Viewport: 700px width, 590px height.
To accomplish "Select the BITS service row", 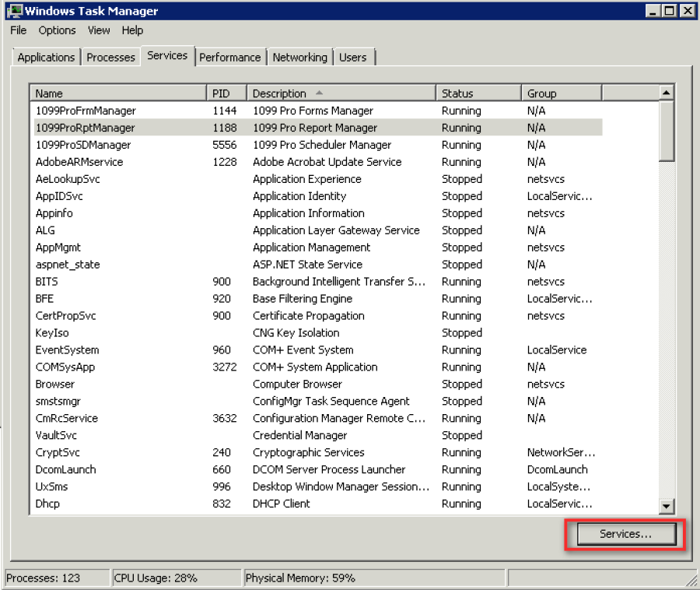I will click(318, 281).
